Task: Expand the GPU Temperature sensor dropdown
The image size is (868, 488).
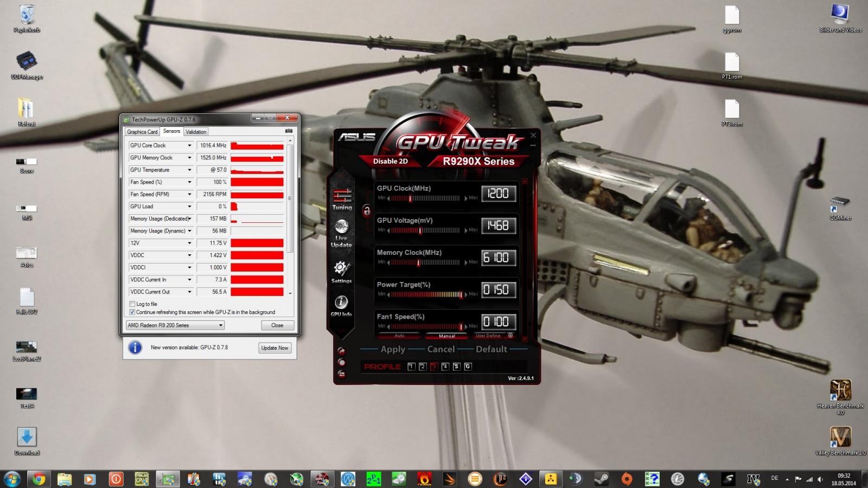Action: click(x=189, y=170)
